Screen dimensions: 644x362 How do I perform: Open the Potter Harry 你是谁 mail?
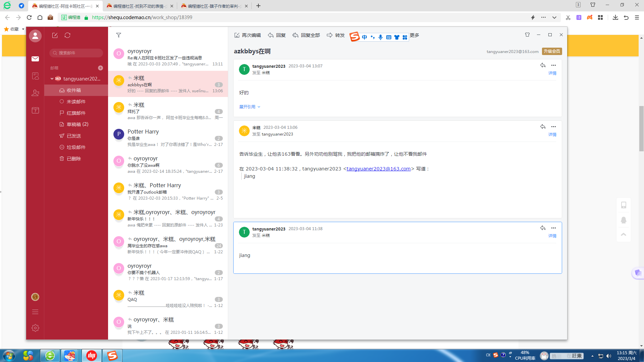coord(168,138)
